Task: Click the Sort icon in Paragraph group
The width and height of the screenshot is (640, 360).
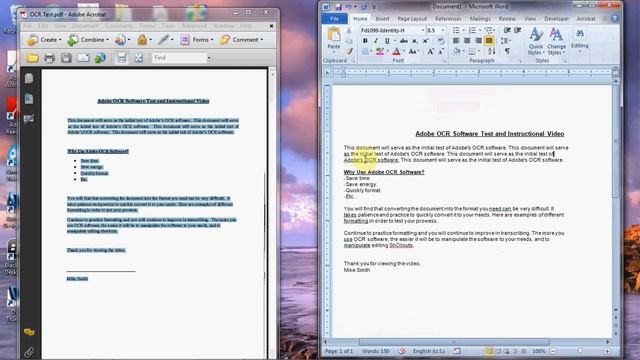Action: click(492, 51)
